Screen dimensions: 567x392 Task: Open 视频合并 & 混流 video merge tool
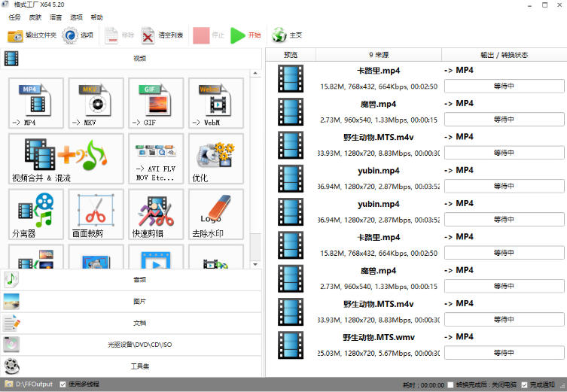tap(66, 159)
